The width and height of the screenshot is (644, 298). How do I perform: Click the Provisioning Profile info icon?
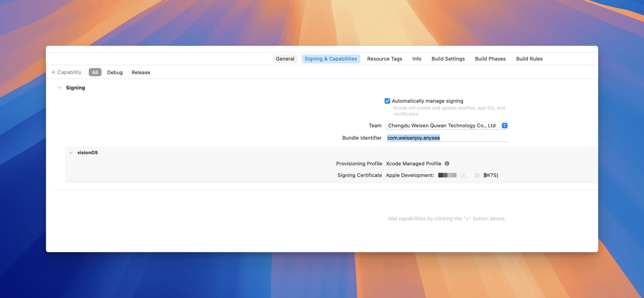coord(447,164)
